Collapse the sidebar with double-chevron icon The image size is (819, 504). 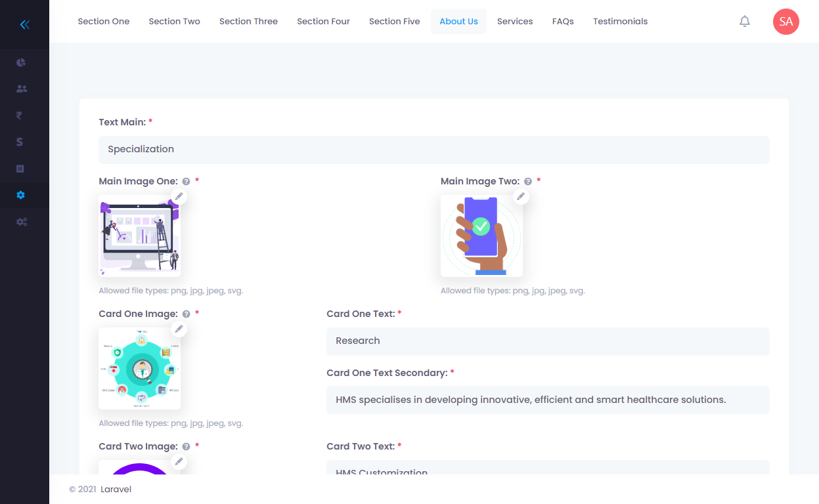point(25,25)
